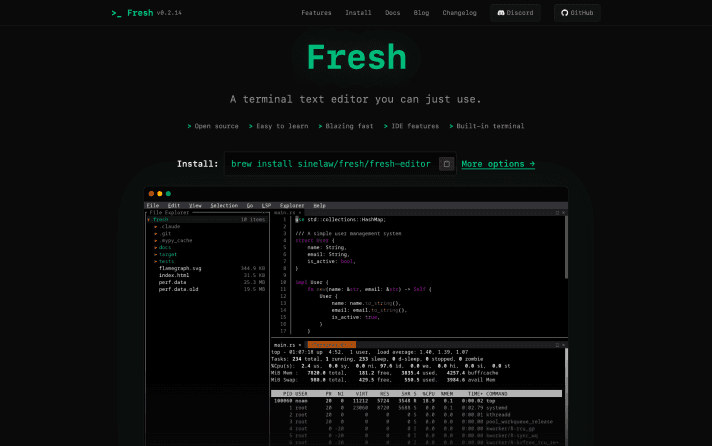This screenshot has height=446, width=712.
Task: Copy the brew install command
Action: (446, 164)
